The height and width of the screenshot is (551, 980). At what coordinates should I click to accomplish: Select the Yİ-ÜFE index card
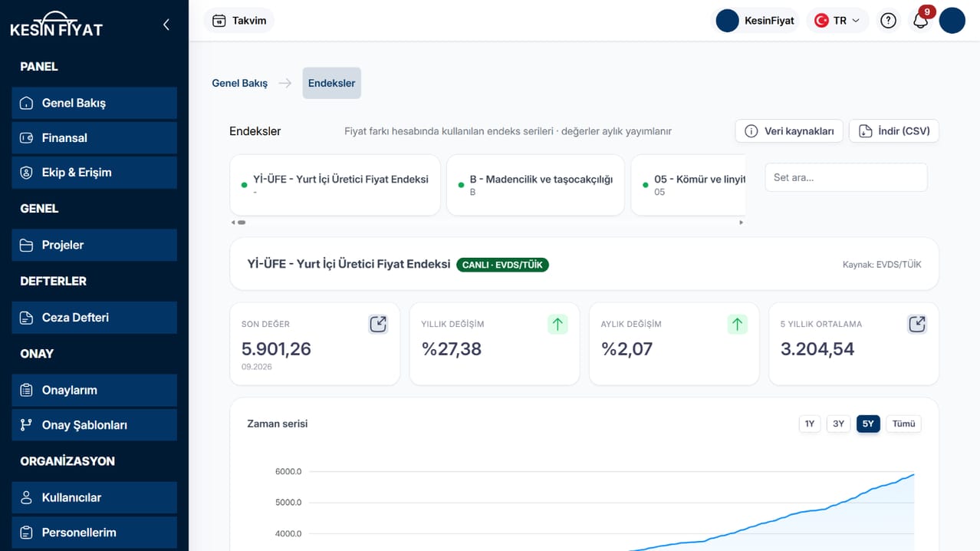point(335,185)
